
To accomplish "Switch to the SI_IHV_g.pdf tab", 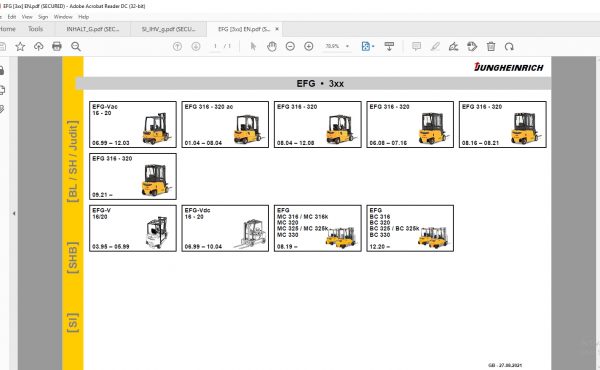I will pos(168,29).
